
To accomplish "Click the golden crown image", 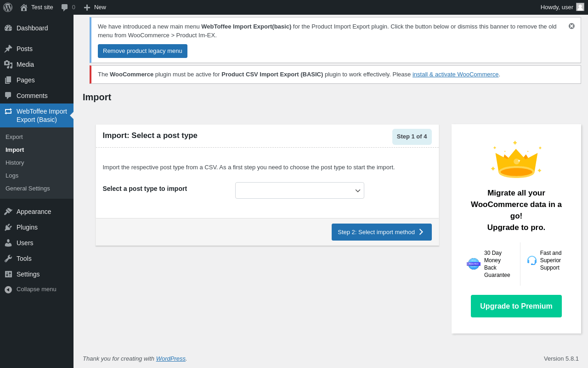I will (516, 159).
